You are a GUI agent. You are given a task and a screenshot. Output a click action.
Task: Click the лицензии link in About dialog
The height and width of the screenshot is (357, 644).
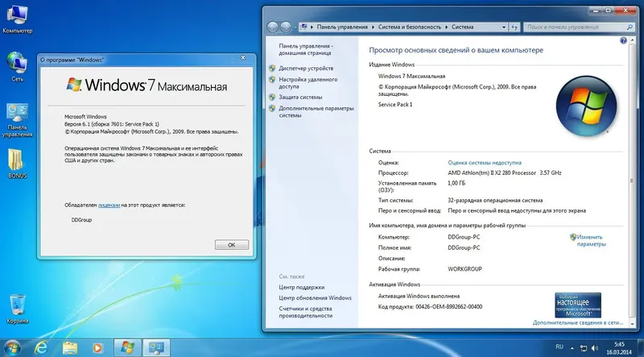109,205
